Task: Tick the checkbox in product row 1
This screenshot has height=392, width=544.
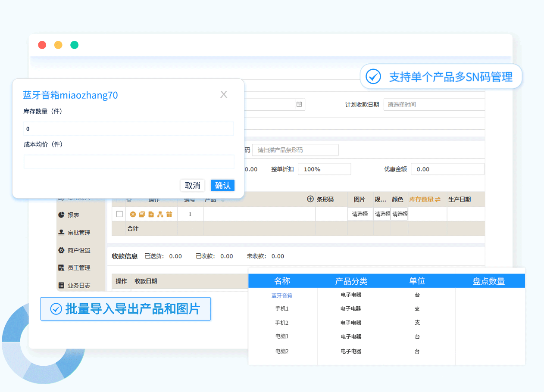Action: 120,214
